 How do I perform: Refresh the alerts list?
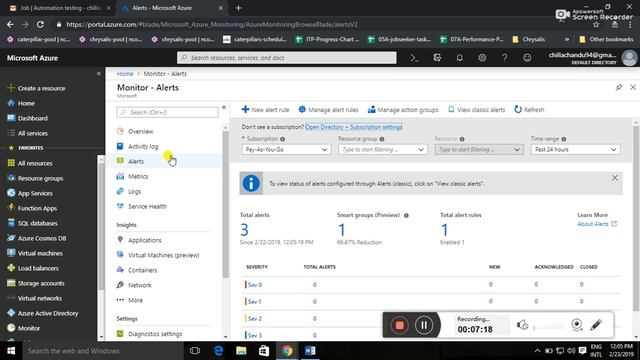point(529,110)
